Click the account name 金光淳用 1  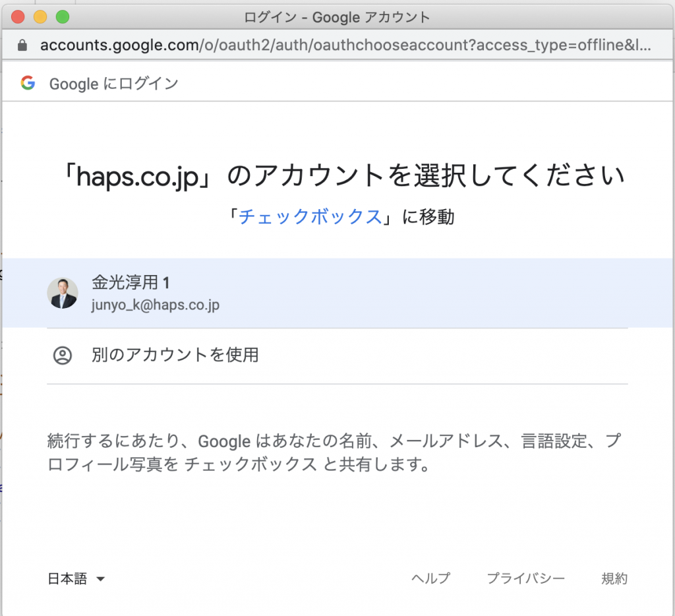pyautogui.click(x=131, y=282)
